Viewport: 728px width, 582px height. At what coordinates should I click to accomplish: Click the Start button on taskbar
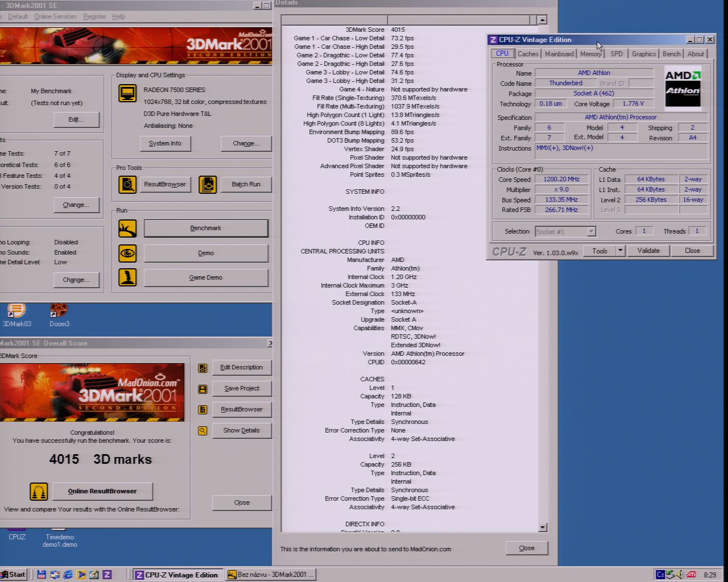[14, 575]
